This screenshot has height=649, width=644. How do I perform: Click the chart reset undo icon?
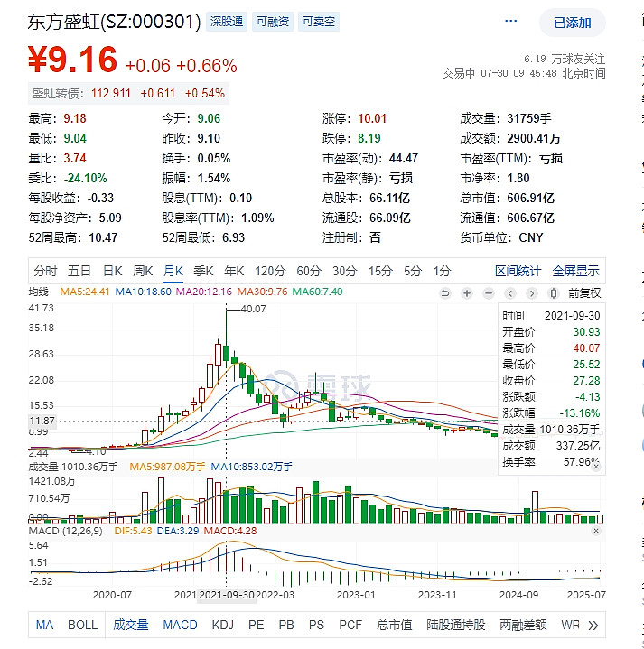(445, 293)
